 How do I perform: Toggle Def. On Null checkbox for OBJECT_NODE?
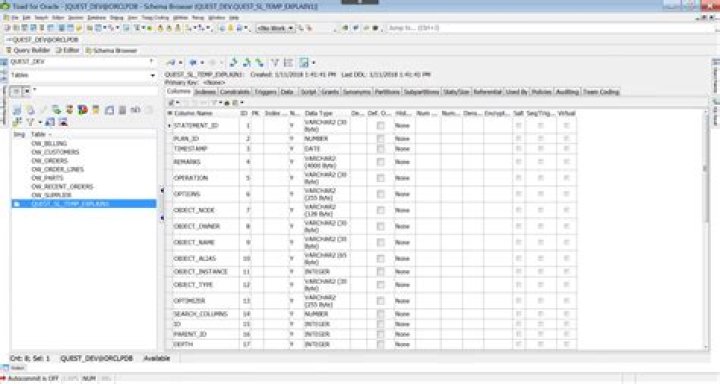[380, 210]
